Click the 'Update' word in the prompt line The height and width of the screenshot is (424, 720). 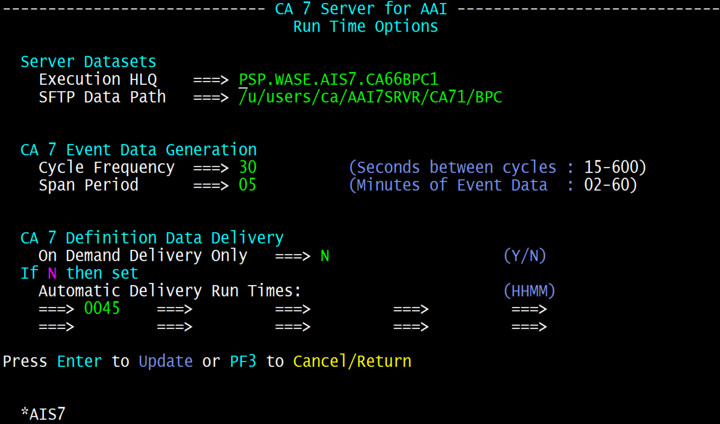tap(166, 362)
